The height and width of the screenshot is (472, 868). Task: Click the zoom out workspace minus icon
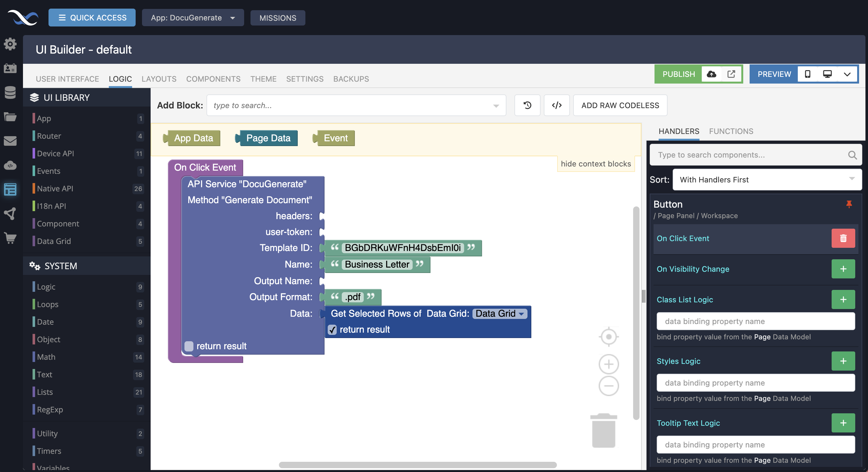click(608, 386)
